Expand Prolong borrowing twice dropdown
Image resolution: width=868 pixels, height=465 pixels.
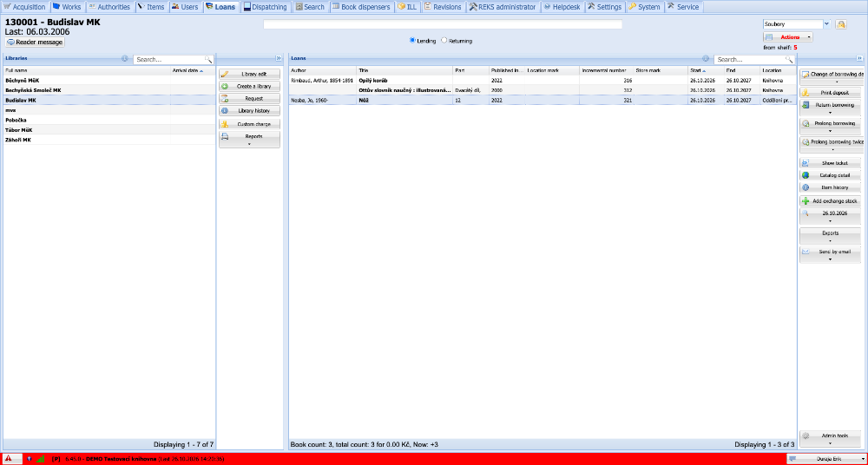pos(830,145)
